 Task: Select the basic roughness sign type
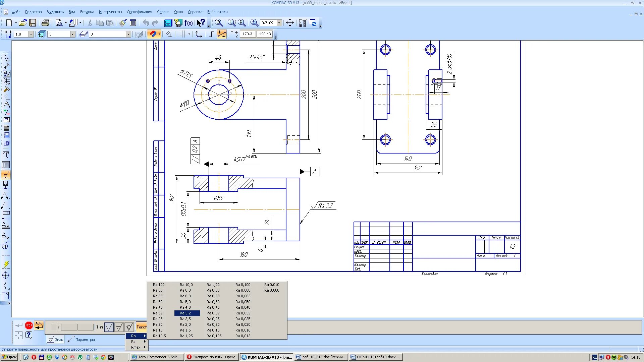pyautogui.click(x=109, y=327)
